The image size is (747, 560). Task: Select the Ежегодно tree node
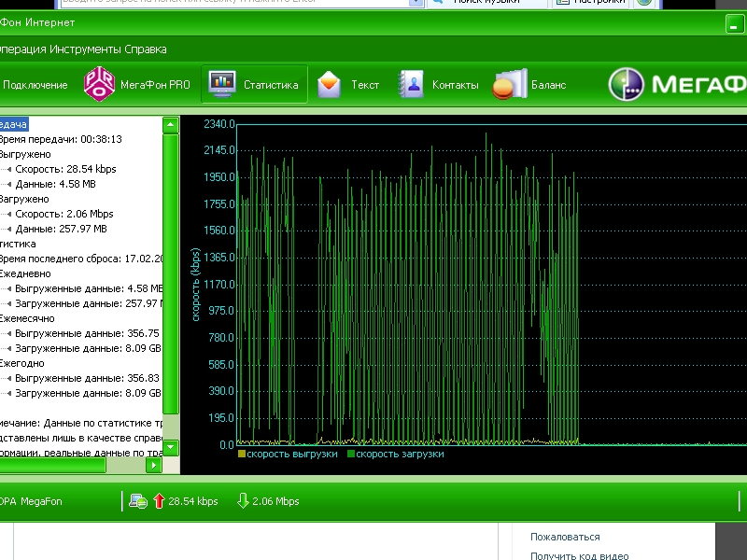21,363
